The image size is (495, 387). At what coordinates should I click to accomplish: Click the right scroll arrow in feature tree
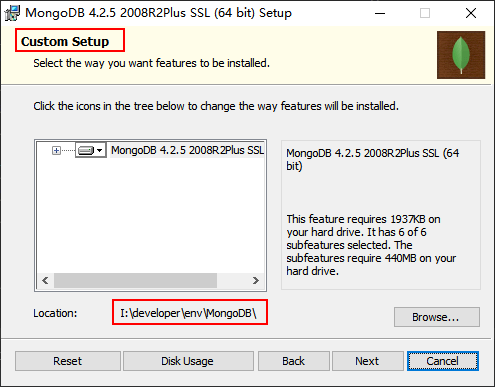point(256,280)
